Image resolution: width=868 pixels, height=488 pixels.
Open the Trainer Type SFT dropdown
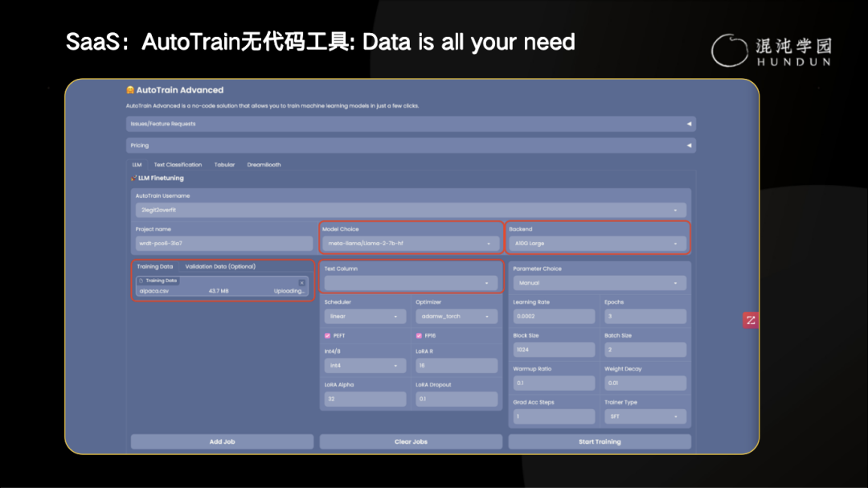(x=645, y=416)
